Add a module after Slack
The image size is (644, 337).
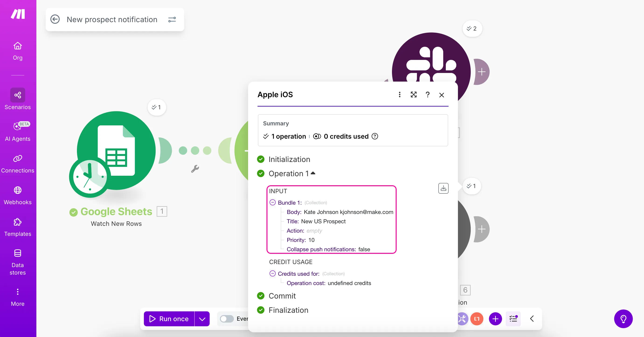482,72
